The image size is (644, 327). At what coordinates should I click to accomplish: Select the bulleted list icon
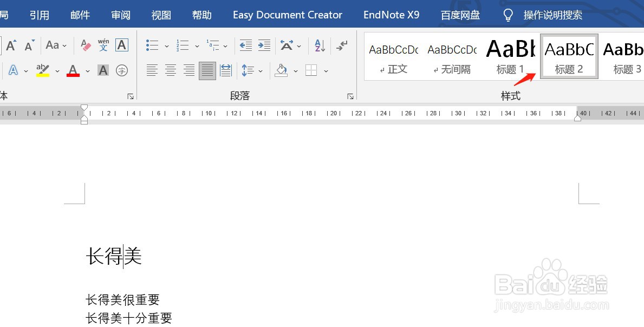[152, 45]
